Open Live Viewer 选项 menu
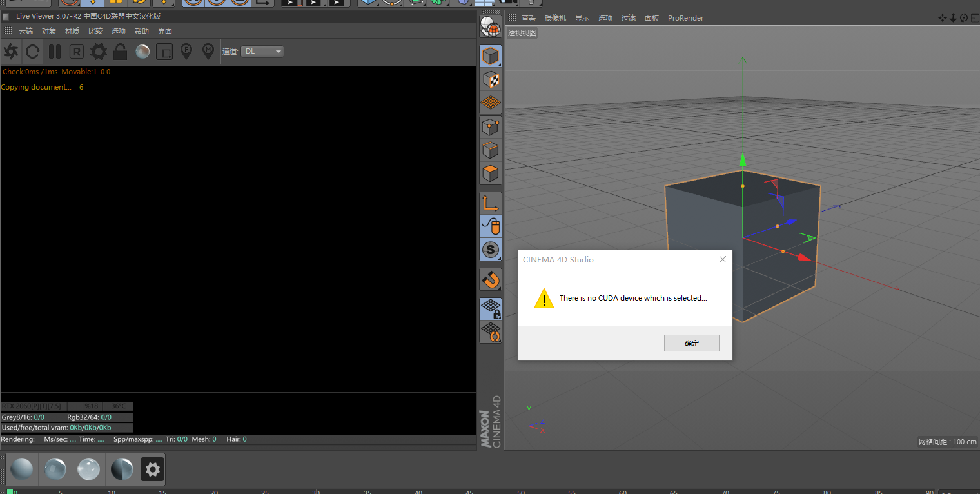The height and width of the screenshot is (494, 980). click(x=119, y=31)
